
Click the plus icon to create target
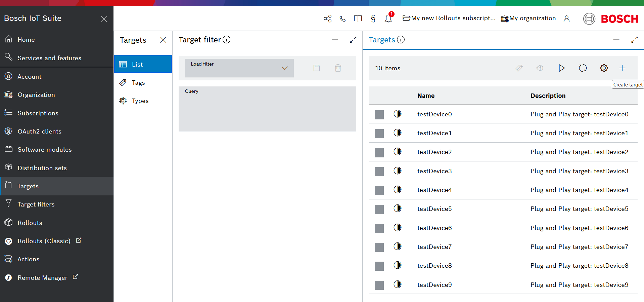622,68
